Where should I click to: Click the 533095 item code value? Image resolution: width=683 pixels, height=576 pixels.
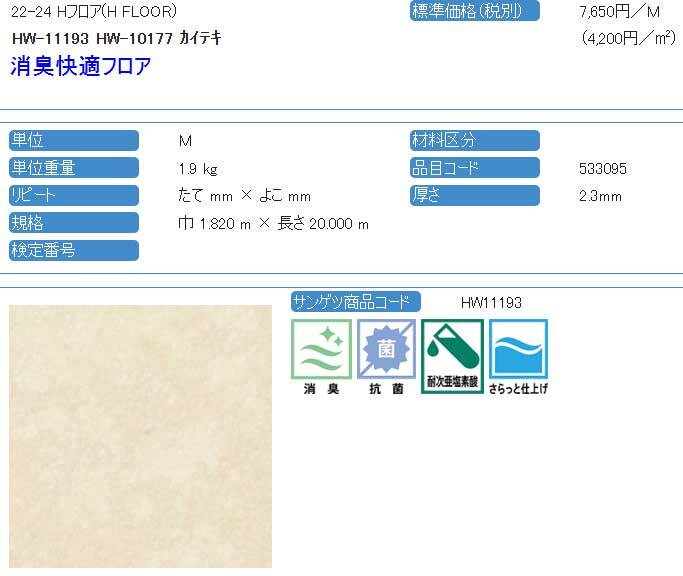603,169
